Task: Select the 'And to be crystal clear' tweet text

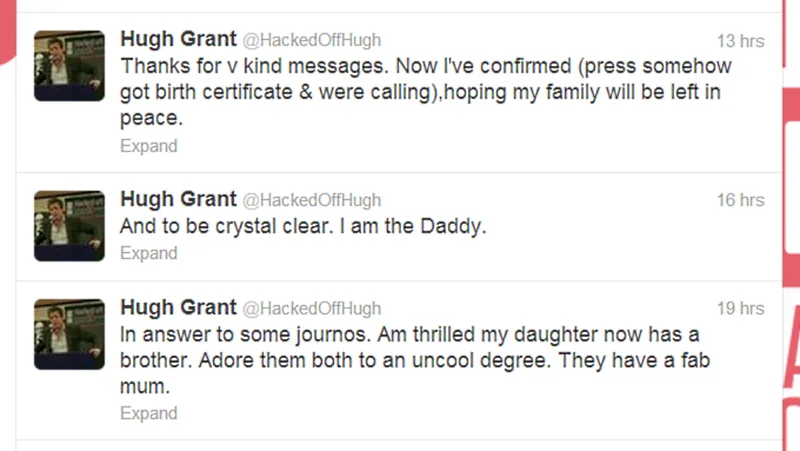Action: (x=302, y=227)
